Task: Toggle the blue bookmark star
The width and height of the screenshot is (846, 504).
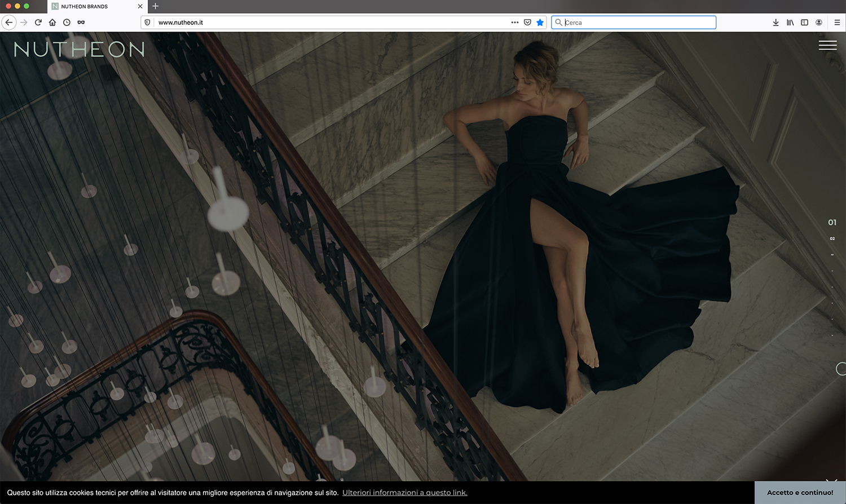Action: pos(540,23)
